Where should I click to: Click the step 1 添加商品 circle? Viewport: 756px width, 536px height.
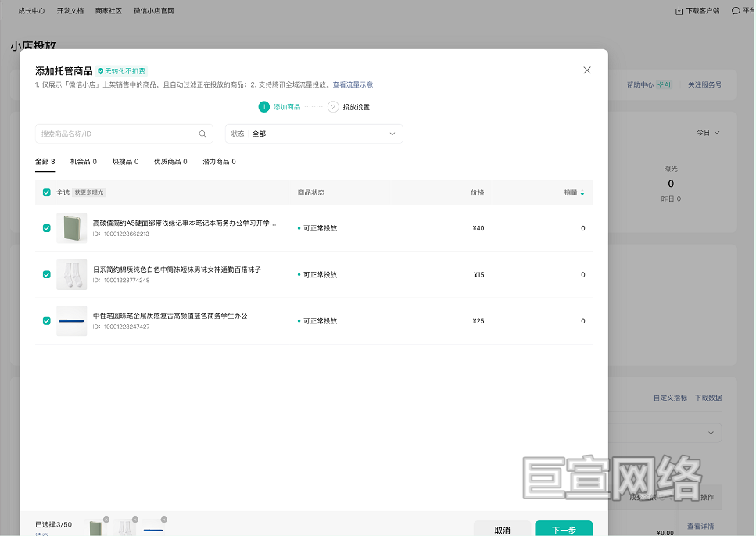(x=263, y=107)
